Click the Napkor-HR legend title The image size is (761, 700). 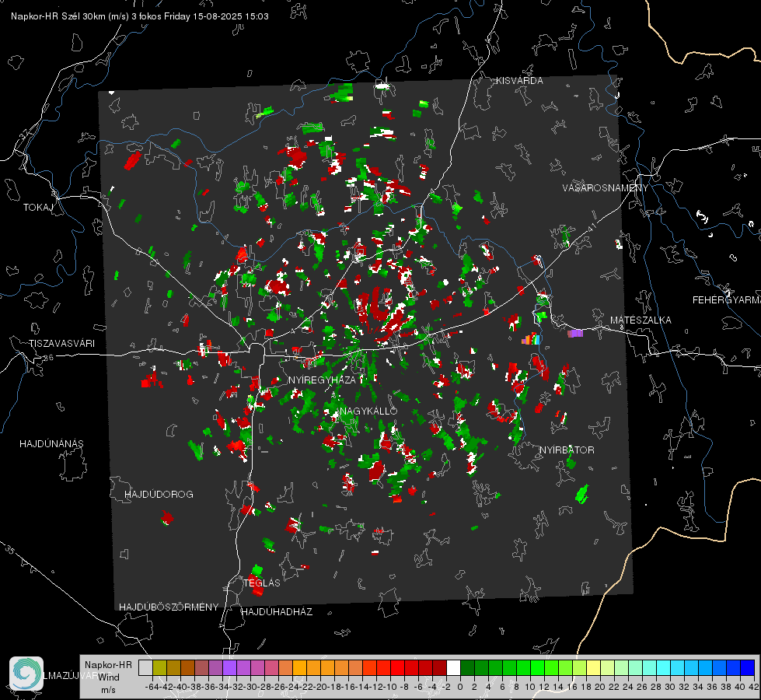click(108, 664)
